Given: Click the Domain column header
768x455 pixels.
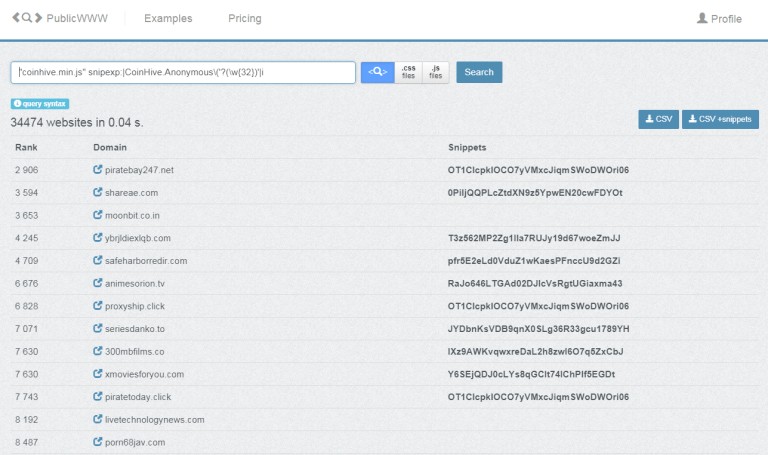Looking at the screenshot, I should [x=110, y=147].
